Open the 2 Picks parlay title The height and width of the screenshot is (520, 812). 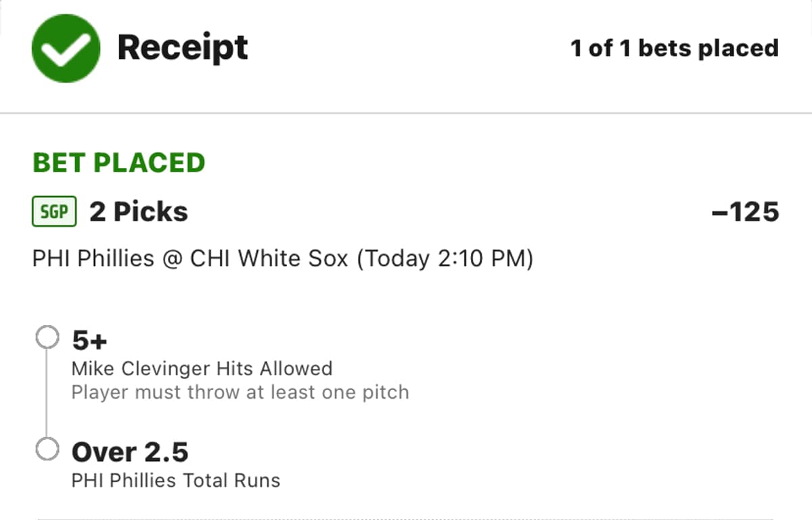point(139,212)
